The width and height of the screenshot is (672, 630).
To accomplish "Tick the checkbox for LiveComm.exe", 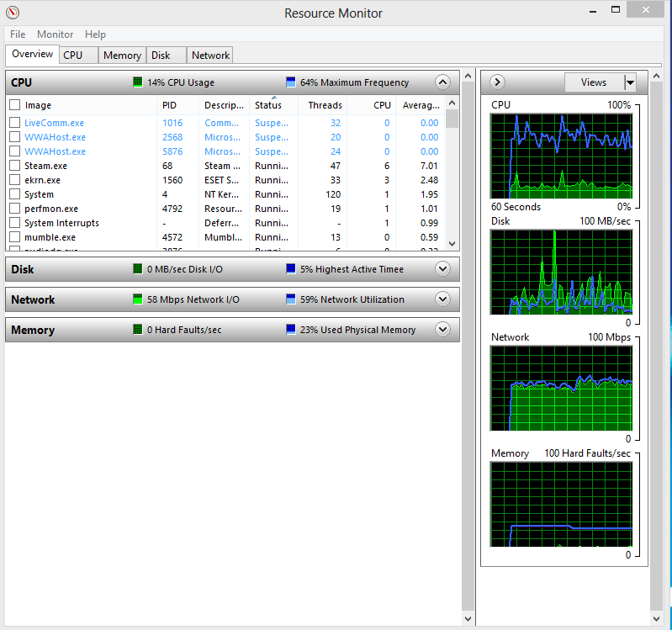I will (14, 123).
